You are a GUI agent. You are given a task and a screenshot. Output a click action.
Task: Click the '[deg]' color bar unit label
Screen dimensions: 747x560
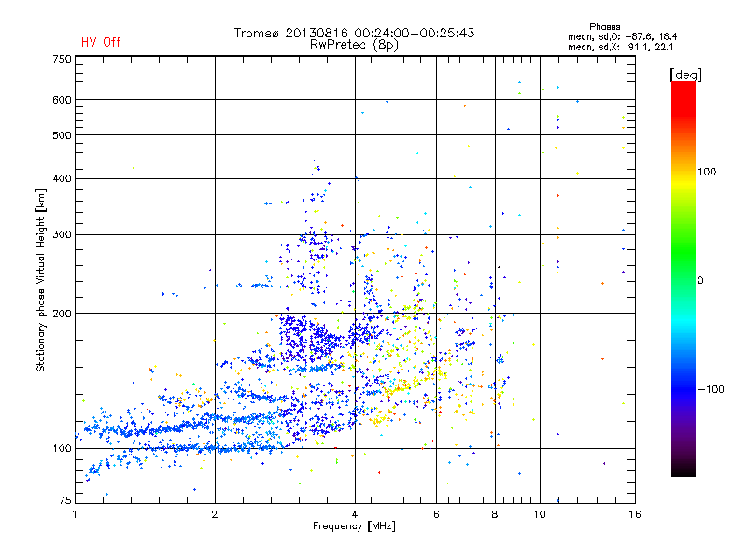[x=685, y=75]
